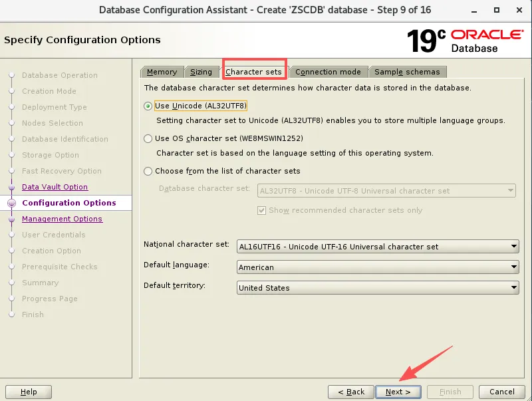Choose from the list of character sets option
The image size is (532, 401).
pos(148,171)
